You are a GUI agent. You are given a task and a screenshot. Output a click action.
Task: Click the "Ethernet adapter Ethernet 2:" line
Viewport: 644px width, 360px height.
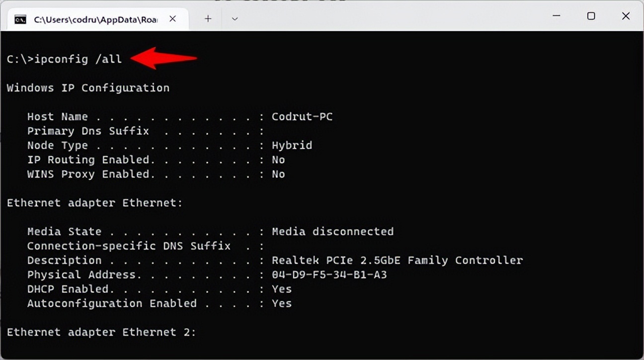[x=101, y=332]
